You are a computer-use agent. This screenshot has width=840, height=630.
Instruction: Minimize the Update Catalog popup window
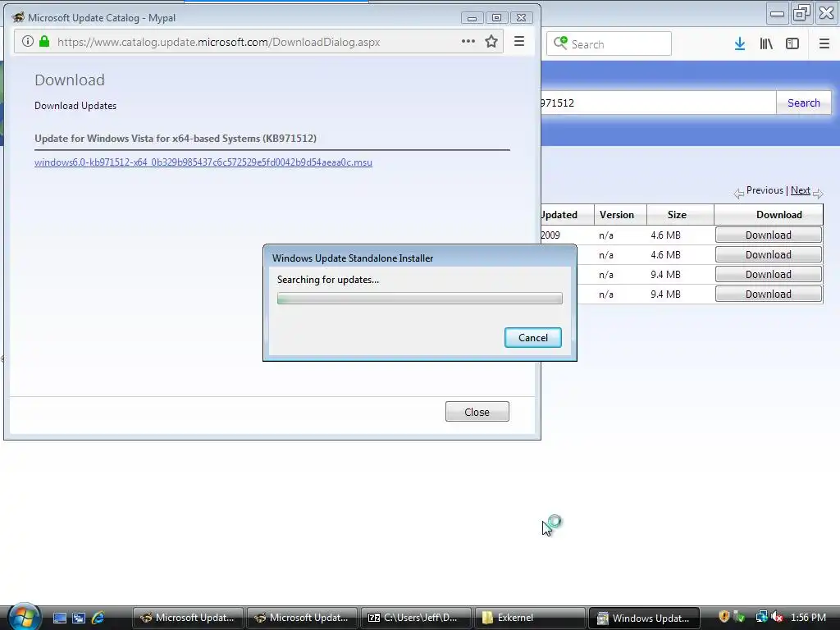point(472,18)
